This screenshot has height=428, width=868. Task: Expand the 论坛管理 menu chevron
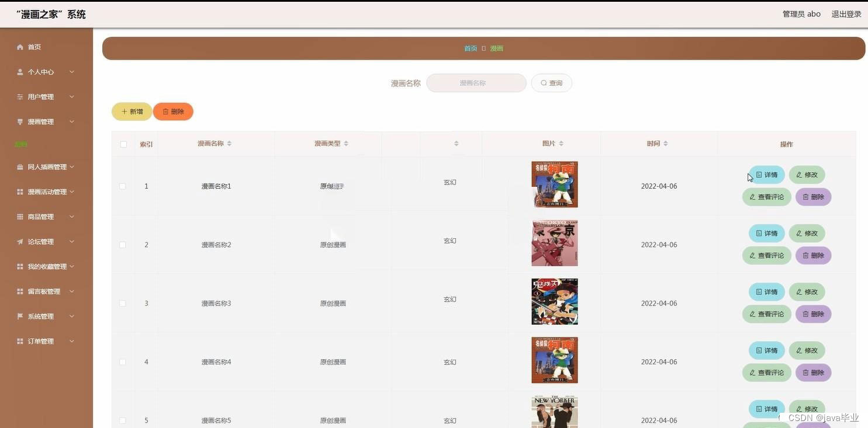coord(72,242)
